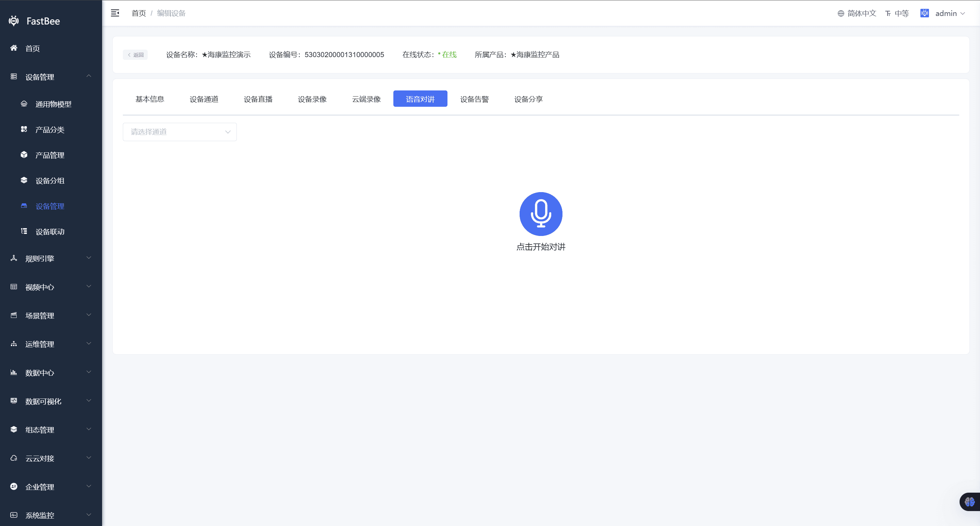This screenshot has height=526, width=980.
Task: Expand the 规则引擎 menu chevron
Action: 88,258
